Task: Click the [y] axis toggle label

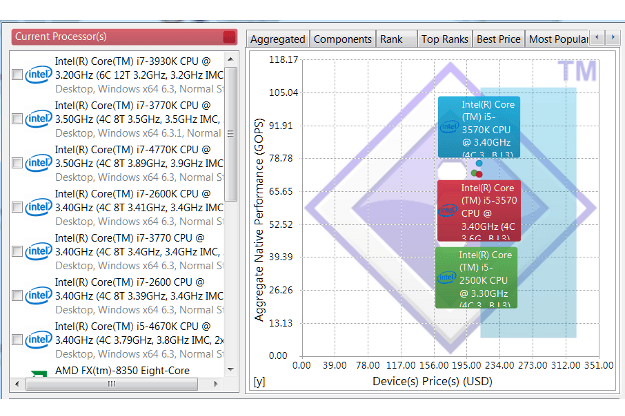Action: (x=259, y=381)
